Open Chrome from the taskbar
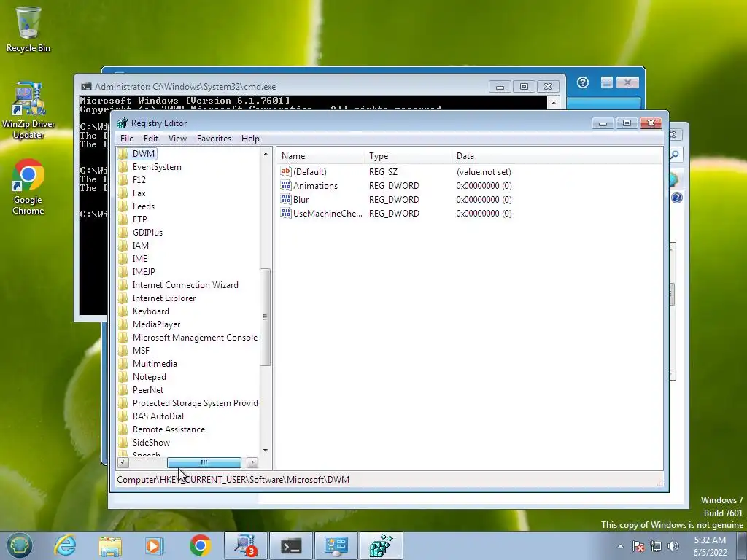This screenshot has height=560, width=747. click(x=200, y=545)
